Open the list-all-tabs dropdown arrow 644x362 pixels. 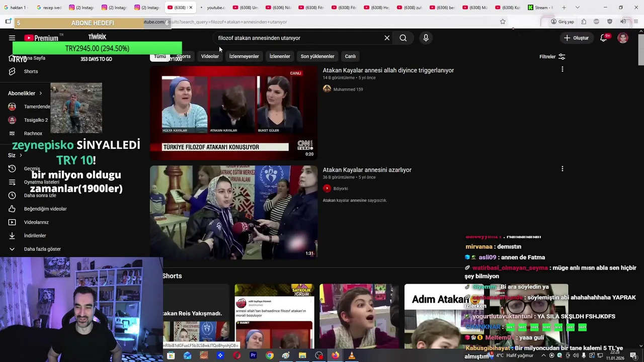click(577, 8)
